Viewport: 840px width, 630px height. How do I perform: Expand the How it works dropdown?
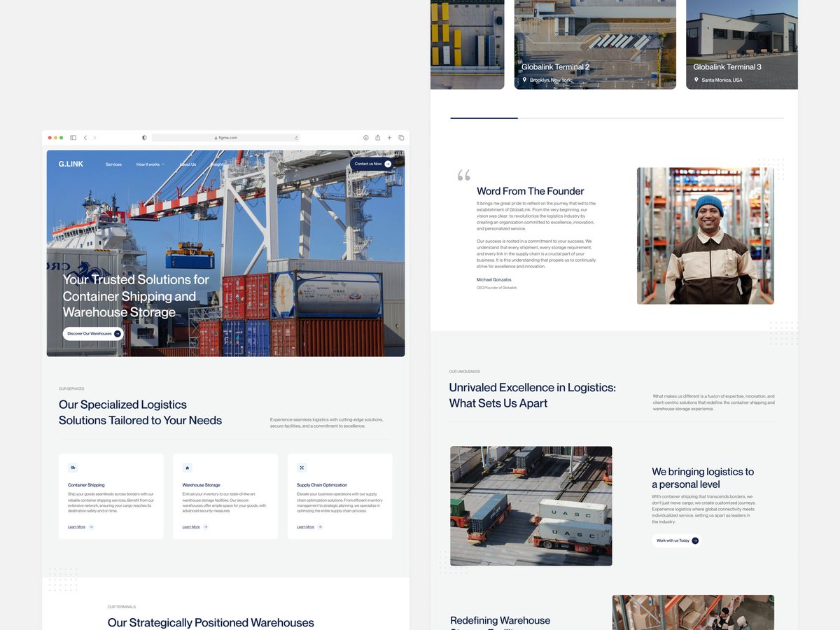pos(150,164)
